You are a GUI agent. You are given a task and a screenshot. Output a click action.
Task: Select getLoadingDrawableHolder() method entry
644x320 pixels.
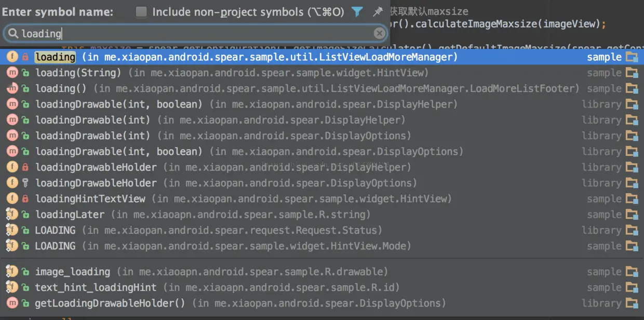(x=322, y=303)
